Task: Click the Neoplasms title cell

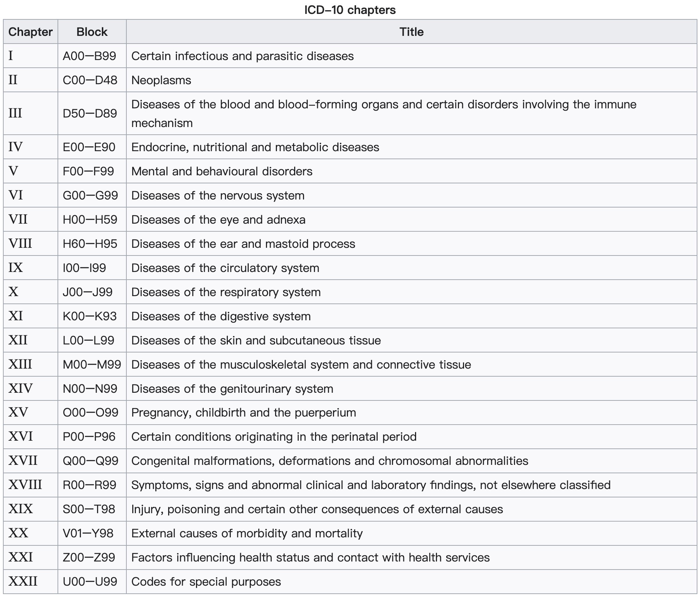Action: 161,80
